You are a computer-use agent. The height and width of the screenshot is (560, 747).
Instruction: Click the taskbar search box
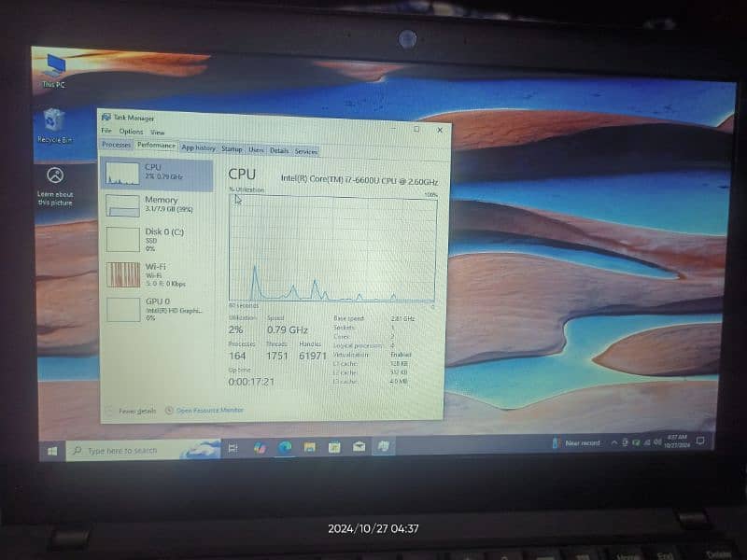131,451
